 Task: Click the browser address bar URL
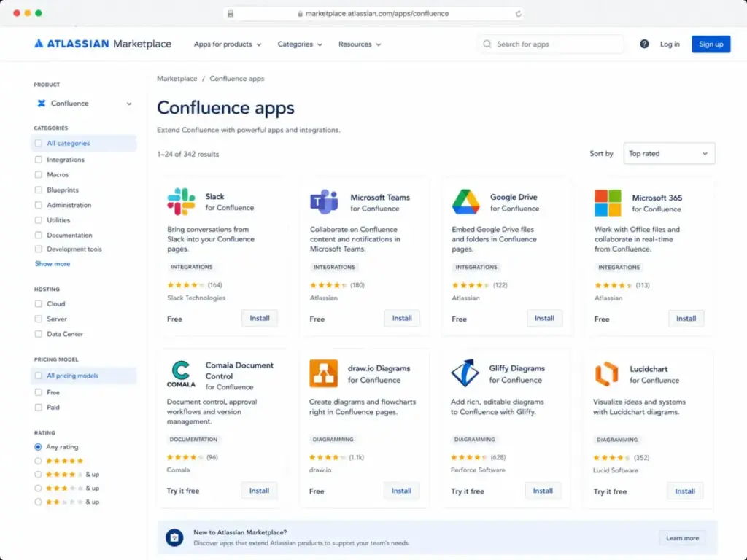pos(377,13)
